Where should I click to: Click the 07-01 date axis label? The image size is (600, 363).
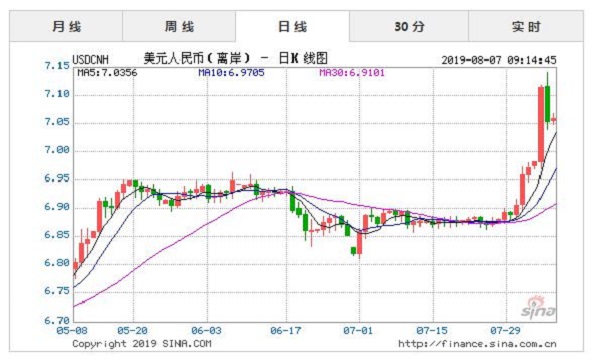(x=358, y=330)
